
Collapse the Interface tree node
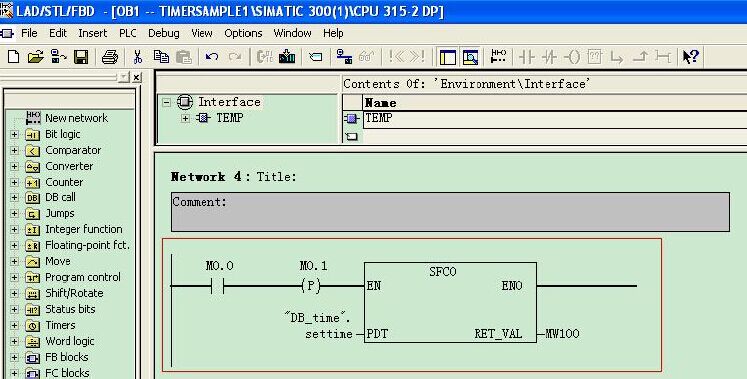coord(166,102)
